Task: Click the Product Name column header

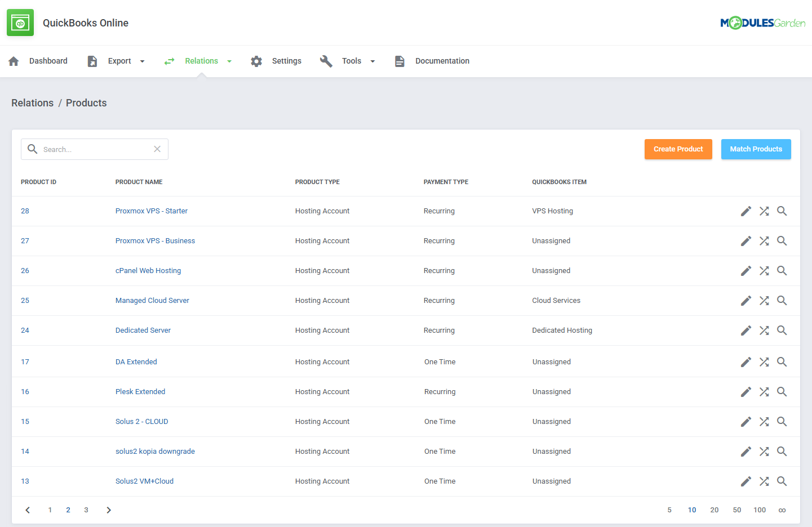Action: [139, 182]
